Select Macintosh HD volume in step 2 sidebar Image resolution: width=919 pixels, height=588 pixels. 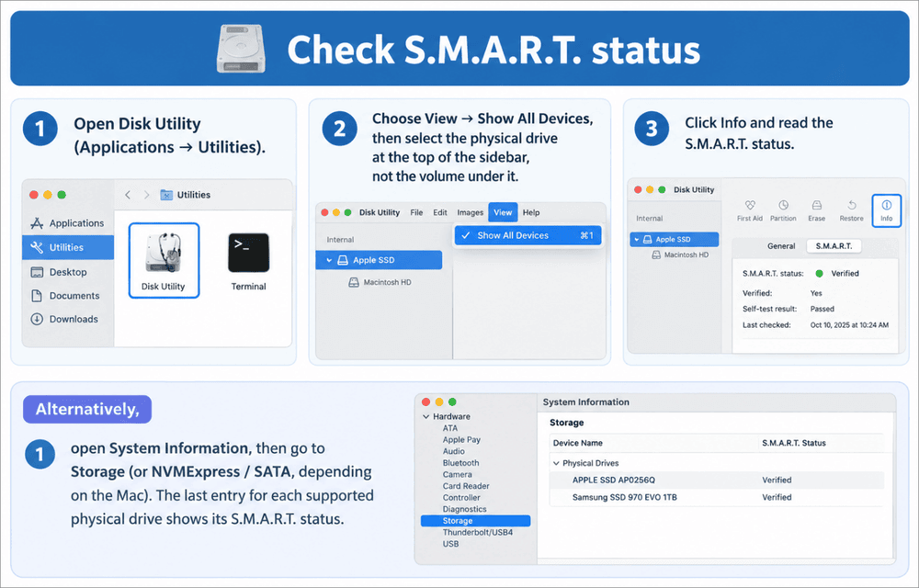pos(380,282)
